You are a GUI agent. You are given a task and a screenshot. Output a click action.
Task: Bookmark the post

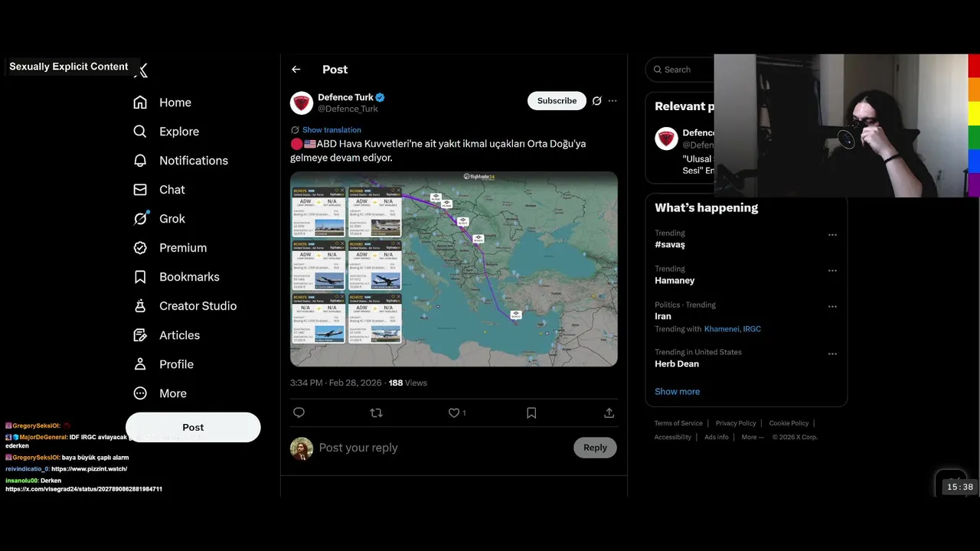tap(531, 412)
